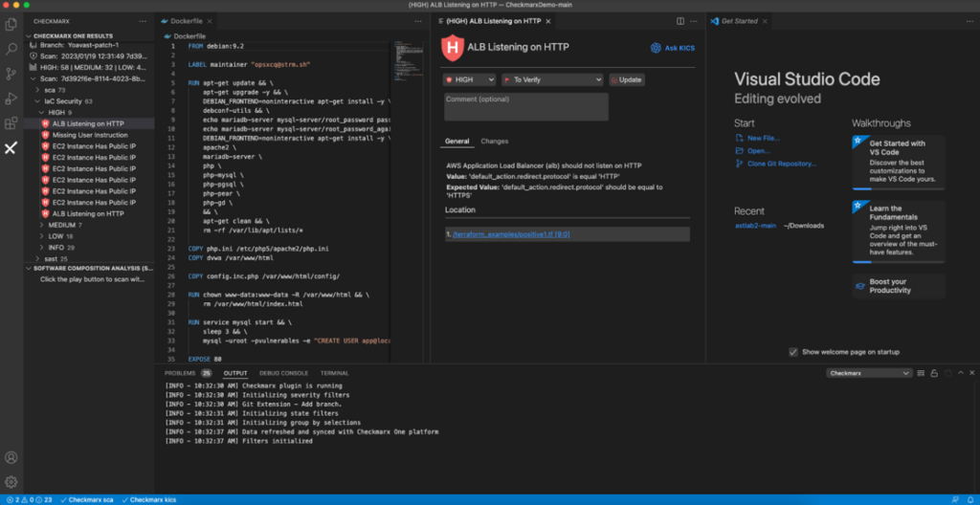
Task: Expand the sast results node
Action: click(52, 259)
